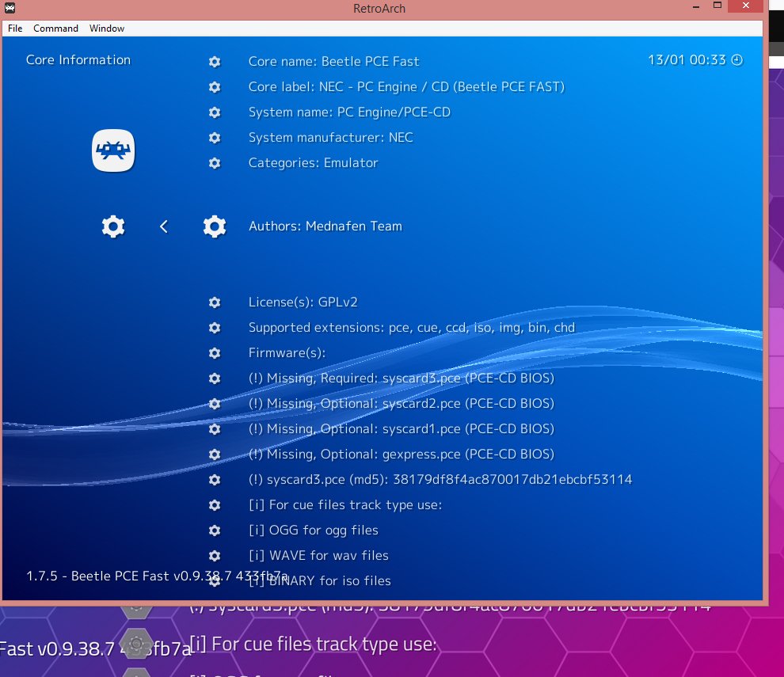Viewport: 784px width, 677px height.
Task: Select the large Settings gear left of the back arrow
Action: tap(113, 226)
